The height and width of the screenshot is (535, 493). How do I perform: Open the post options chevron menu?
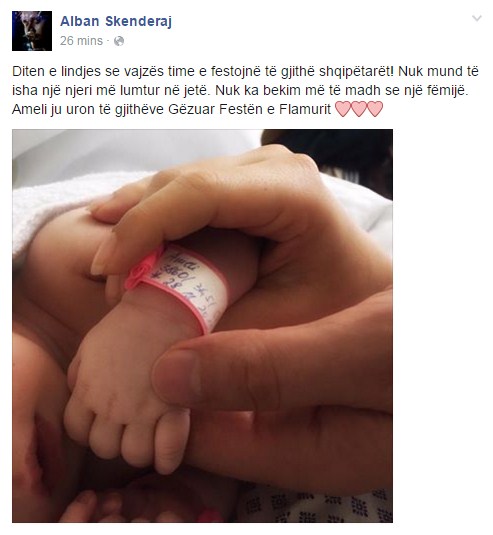[477, 18]
